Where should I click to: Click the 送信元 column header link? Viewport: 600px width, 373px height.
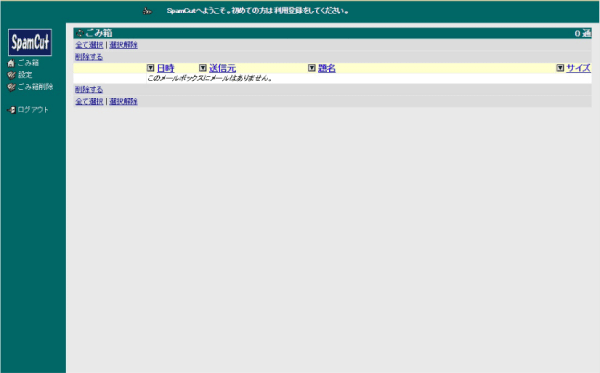pos(222,68)
